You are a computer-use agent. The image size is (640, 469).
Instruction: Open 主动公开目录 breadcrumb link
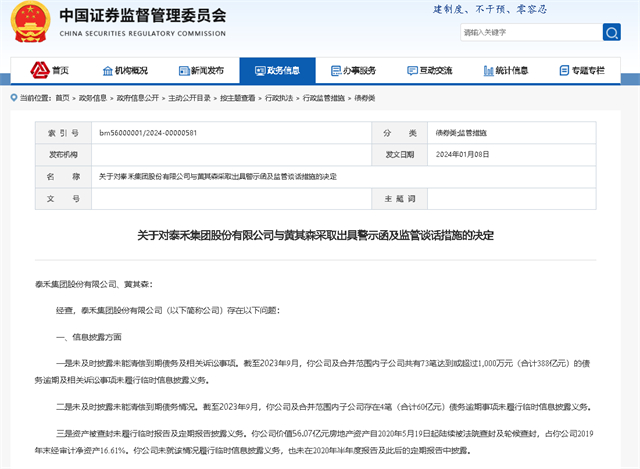click(x=189, y=98)
